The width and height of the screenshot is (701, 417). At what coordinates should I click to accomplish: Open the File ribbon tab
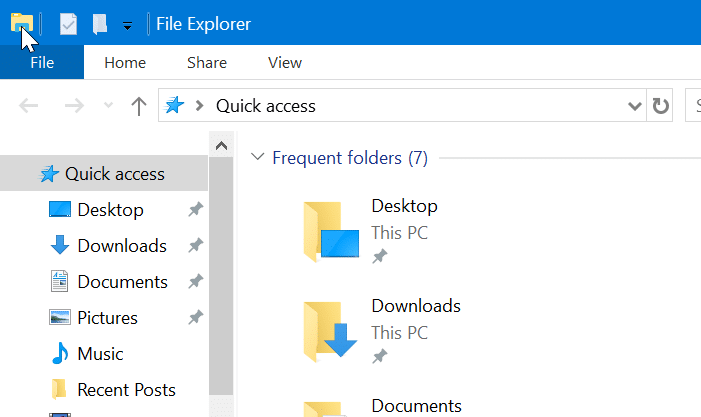click(x=42, y=63)
